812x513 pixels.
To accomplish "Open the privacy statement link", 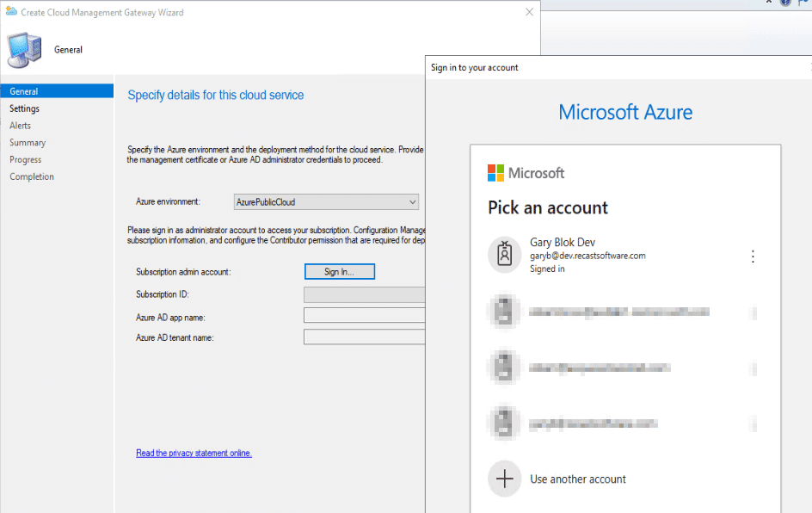I will coord(194,453).
